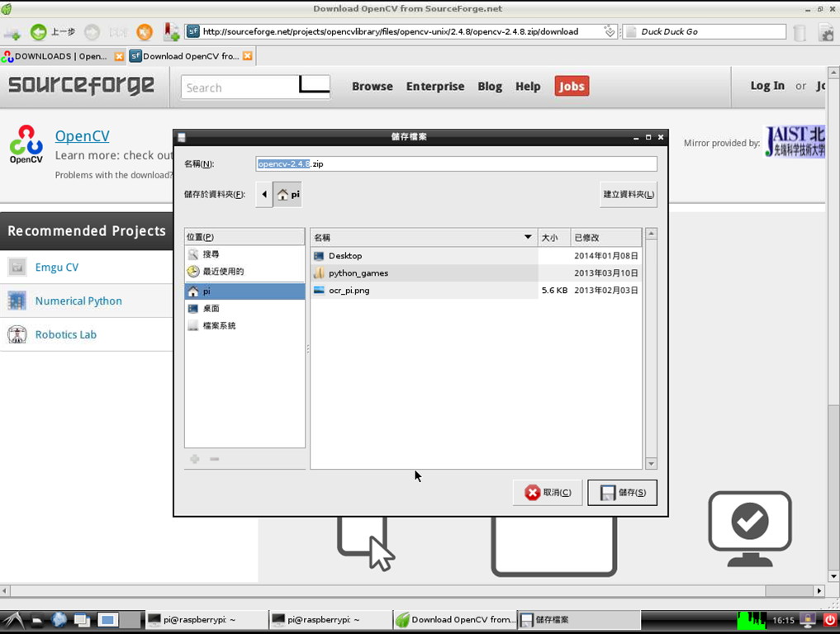Click the orange reload icon in browser toolbar
The image size is (840, 634).
(x=144, y=32)
